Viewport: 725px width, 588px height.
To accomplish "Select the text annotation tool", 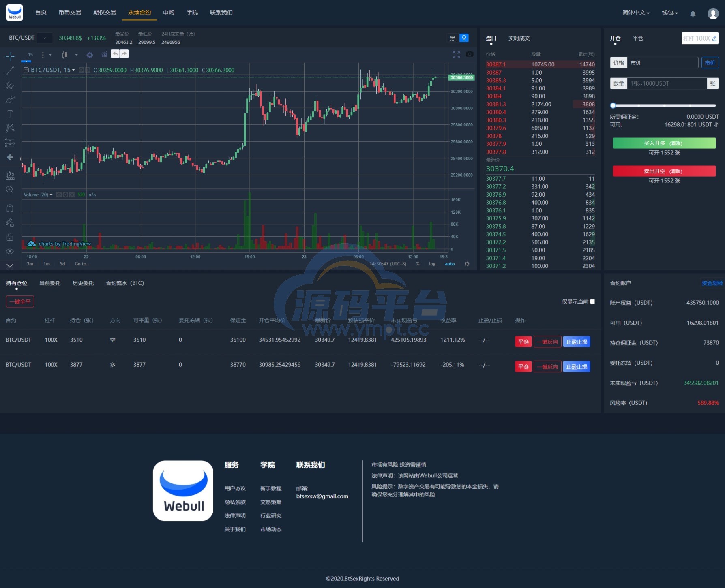I will click(10, 114).
